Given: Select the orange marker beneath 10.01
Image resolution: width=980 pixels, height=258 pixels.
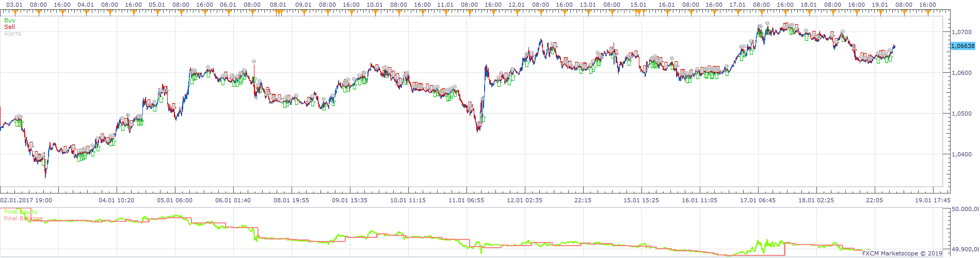Looking at the screenshot, I should click(375, 12).
